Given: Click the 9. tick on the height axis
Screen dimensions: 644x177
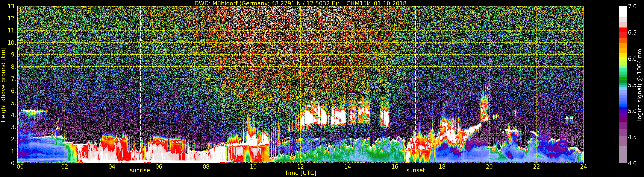Looking at the screenshot, I should (x=14, y=55).
